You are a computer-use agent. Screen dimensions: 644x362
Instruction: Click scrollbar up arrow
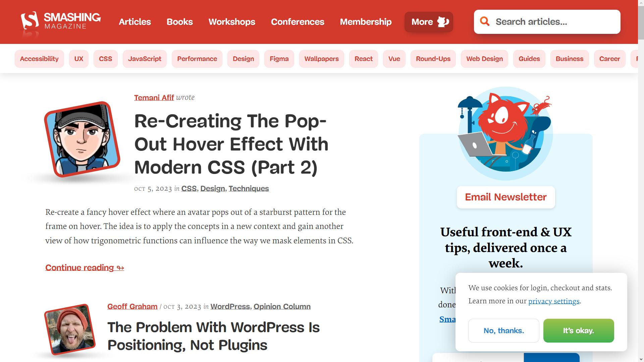[641, 3]
